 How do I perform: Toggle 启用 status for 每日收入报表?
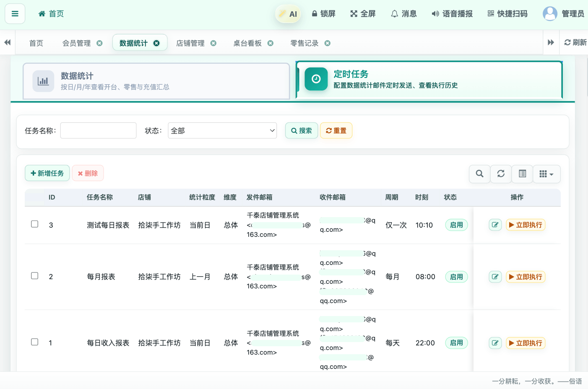pos(456,343)
